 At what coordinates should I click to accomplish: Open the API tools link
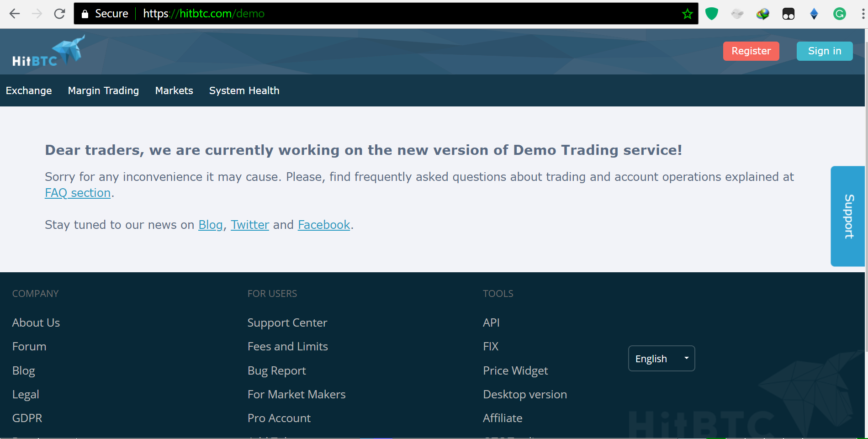click(x=491, y=323)
